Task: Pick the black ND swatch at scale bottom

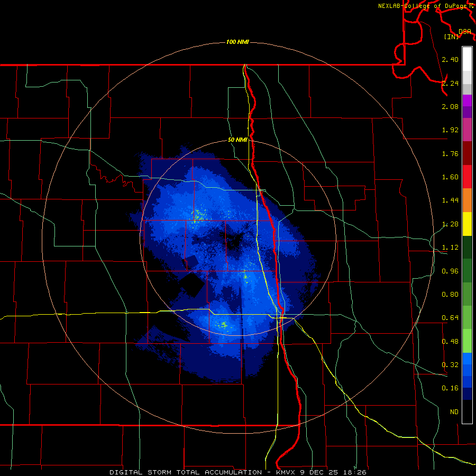Action: [467, 411]
